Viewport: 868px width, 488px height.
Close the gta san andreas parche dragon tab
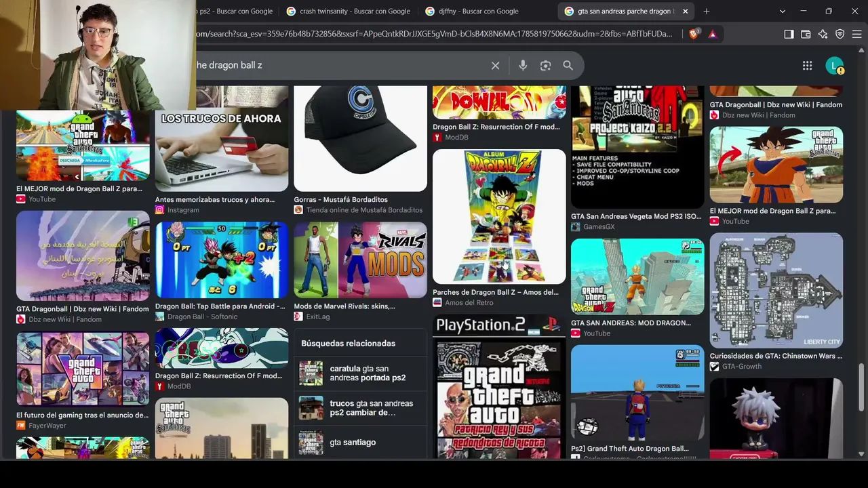[x=685, y=11]
